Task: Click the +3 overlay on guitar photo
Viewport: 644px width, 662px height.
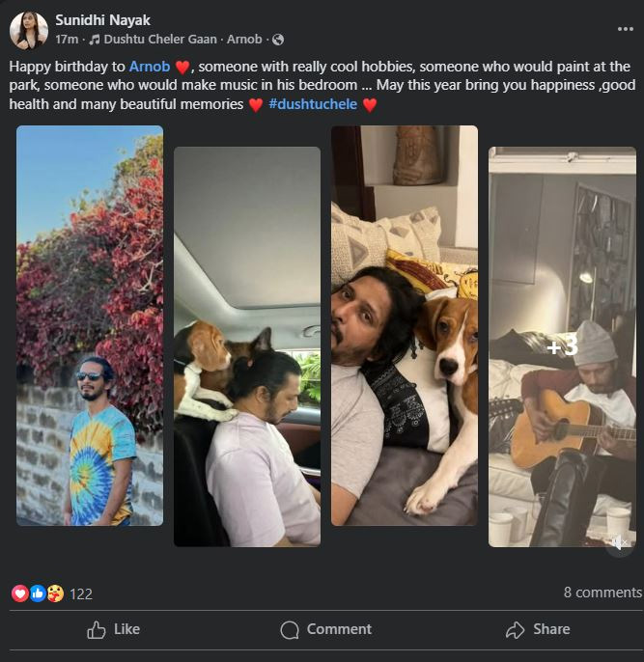Action: tap(562, 345)
